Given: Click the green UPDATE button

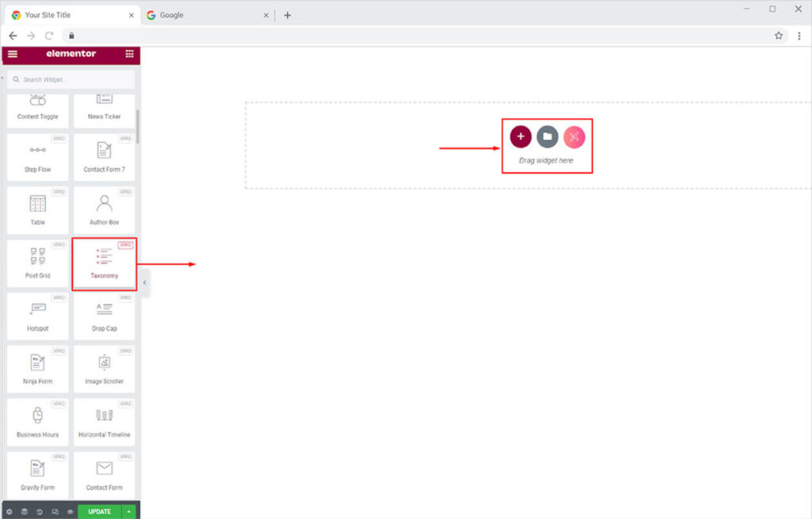Looking at the screenshot, I should [99, 512].
